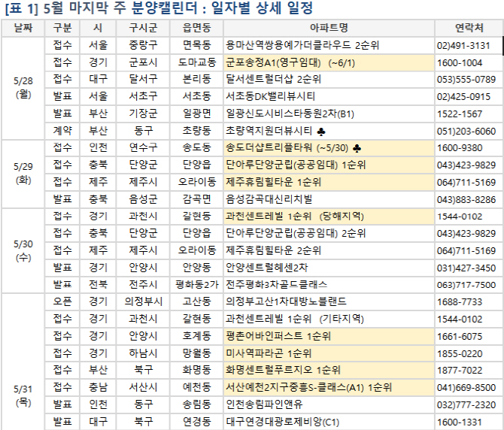504x430 pixels.
Task: Select the 5/28 (월) date cell
Action: point(23,88)
